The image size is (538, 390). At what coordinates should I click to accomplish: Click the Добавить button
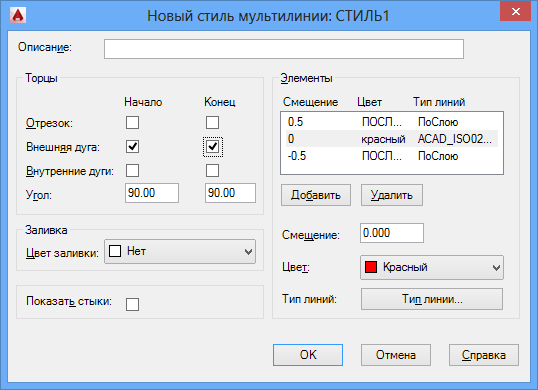click(x=316, y=195)
